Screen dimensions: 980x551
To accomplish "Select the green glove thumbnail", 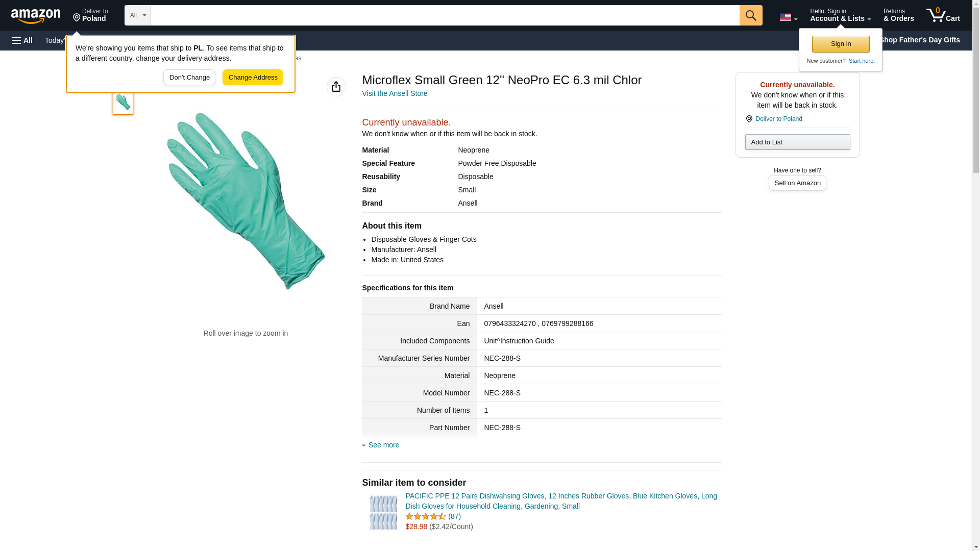I will (123, 103).
